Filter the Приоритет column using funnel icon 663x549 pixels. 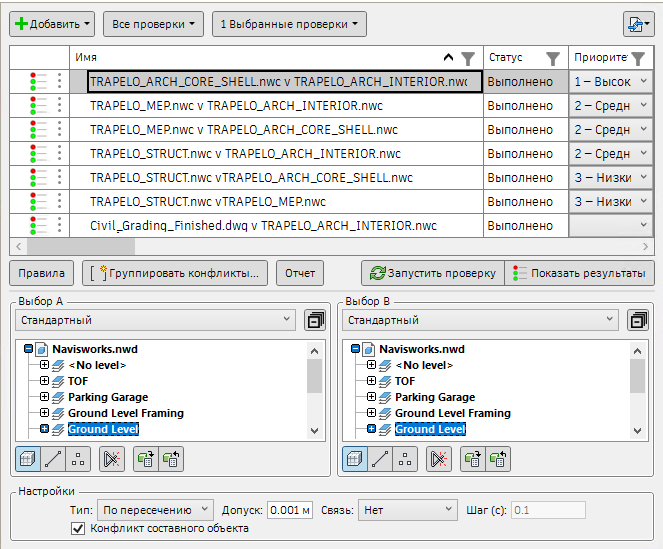(638, 58)
